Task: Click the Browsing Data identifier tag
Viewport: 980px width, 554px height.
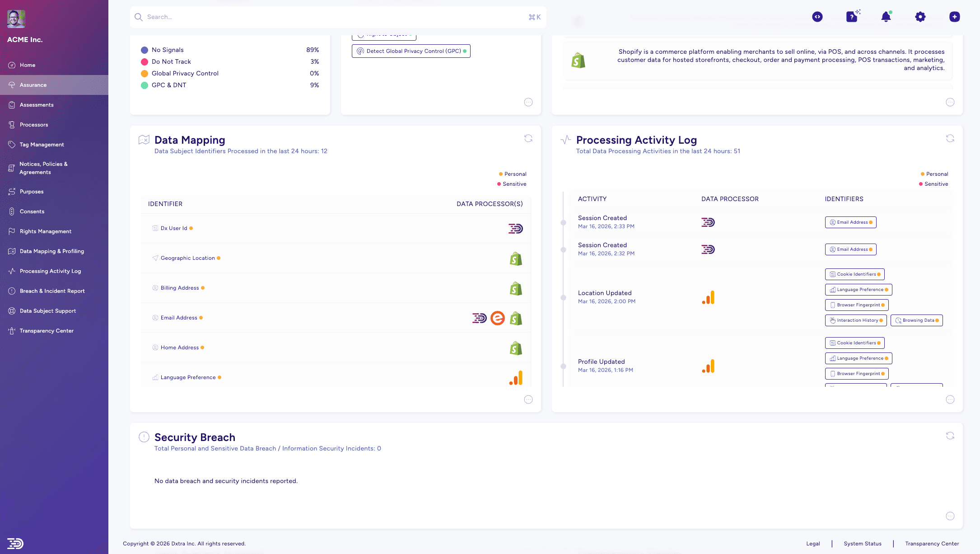Action: tap(916, 320)
